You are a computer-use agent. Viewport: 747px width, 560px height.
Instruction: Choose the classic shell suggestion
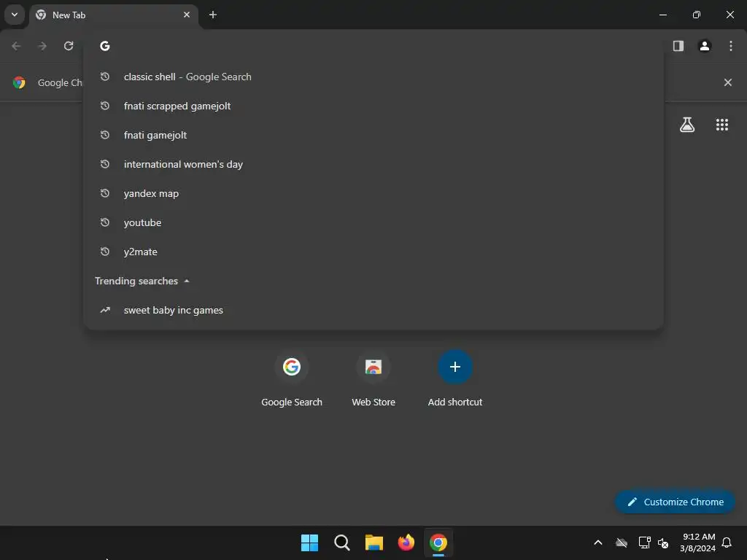373,77
